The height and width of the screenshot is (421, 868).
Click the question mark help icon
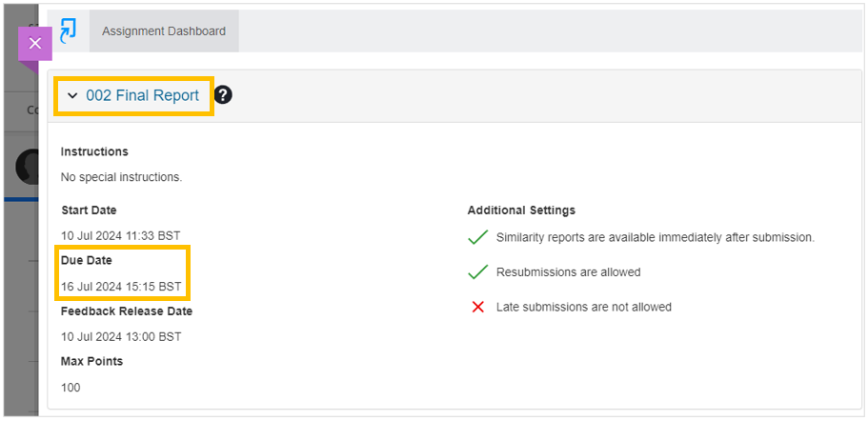click(223, 95)
